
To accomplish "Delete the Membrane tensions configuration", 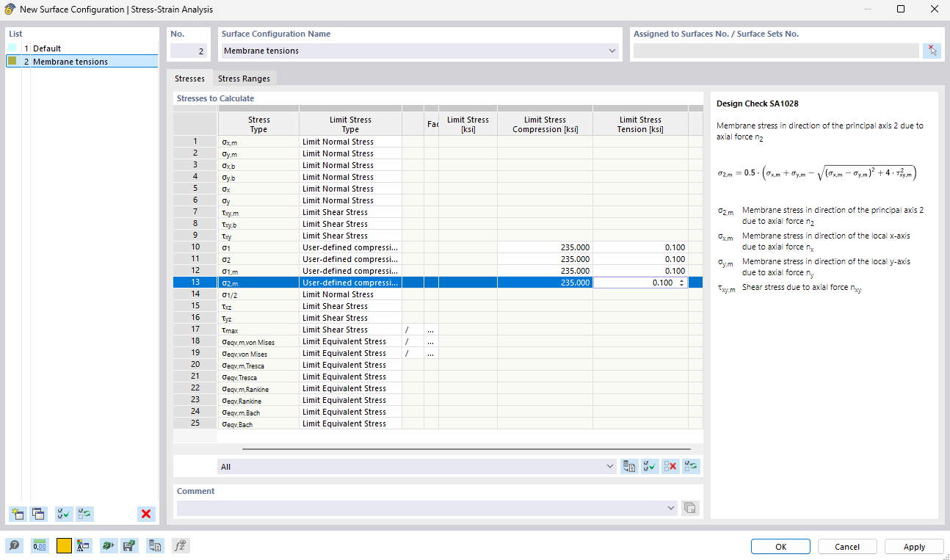I will 145,514.
